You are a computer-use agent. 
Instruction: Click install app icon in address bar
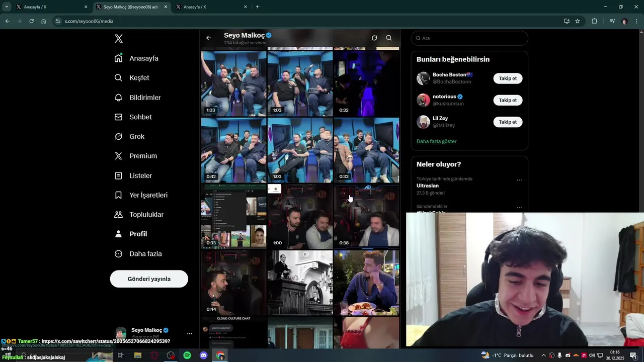tap(567, 21)
